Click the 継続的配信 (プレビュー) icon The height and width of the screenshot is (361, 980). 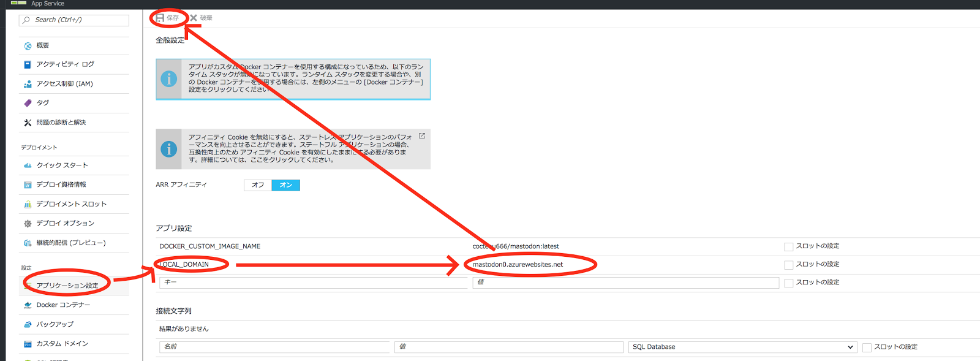point(28,243)
